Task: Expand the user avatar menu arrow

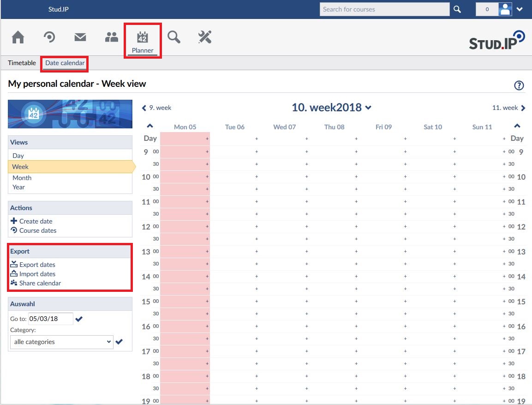Action: tap(520, 9)
